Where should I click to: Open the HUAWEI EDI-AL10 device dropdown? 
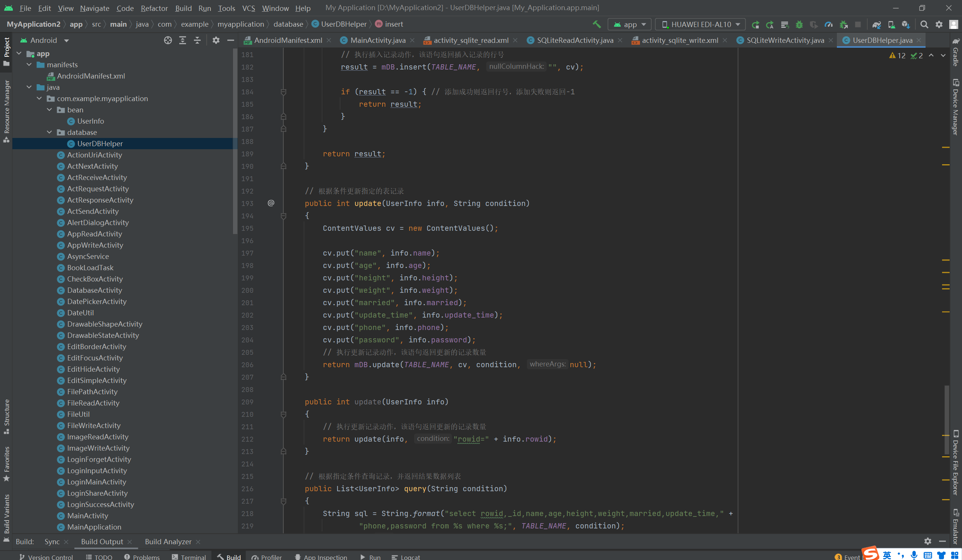(x=701, y=24)
